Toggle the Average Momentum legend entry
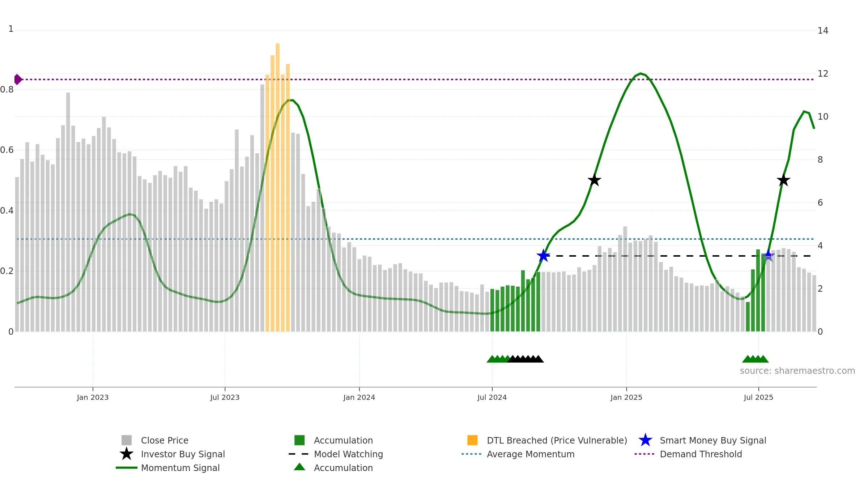 [518, 454]
